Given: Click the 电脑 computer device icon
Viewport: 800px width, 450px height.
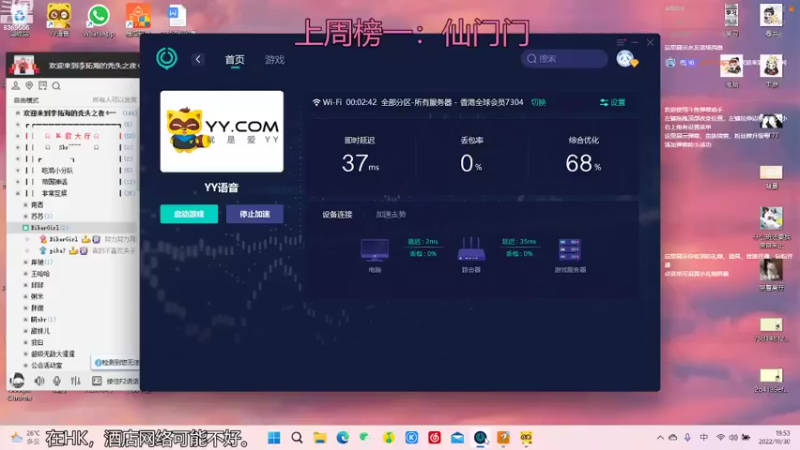Looking at the screenshot, I should click(x=375, y=249).
